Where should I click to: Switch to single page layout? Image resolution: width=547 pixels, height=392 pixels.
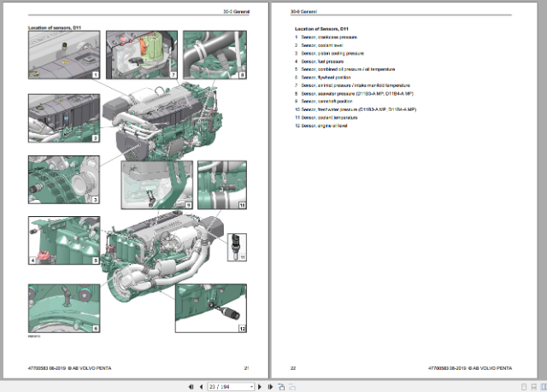coord(524,387)
